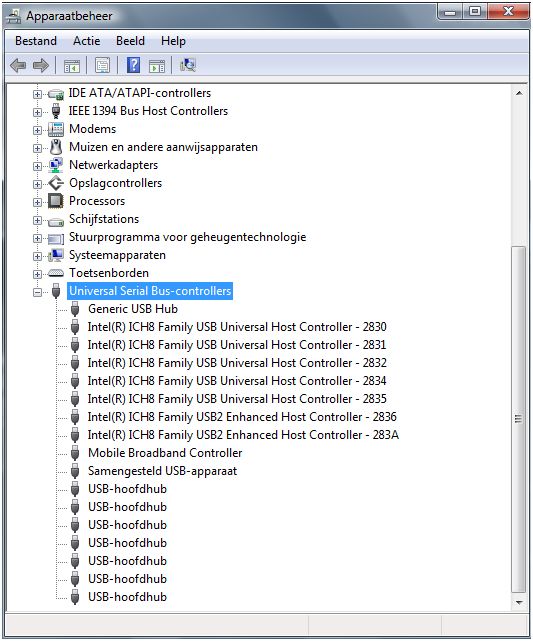Viewport: 533px width, 641px height.
Task: Click the Modems device icon
Action: 56,129
